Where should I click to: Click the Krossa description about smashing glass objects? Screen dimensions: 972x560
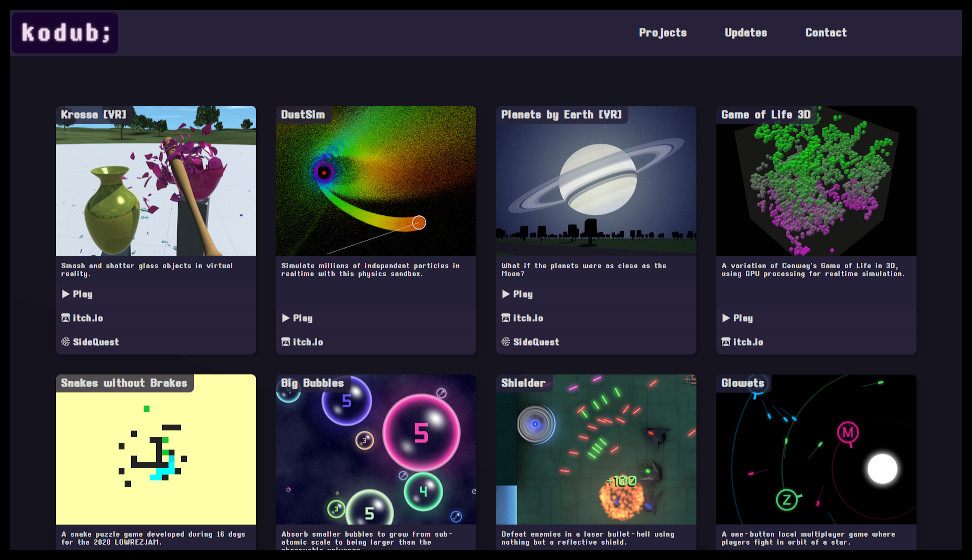[x=147, y=269]
